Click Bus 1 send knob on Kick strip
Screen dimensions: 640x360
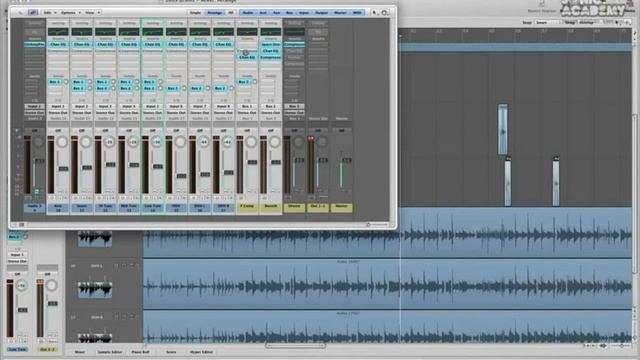(x=66, y=82)
